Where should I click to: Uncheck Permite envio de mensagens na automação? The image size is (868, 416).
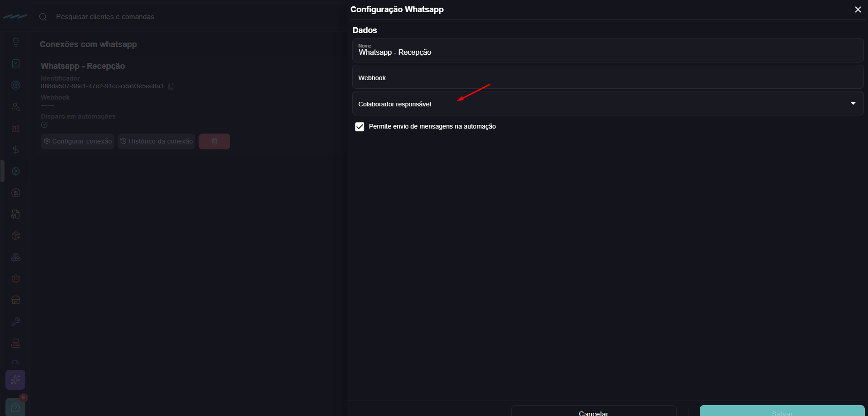coord(360,127)
